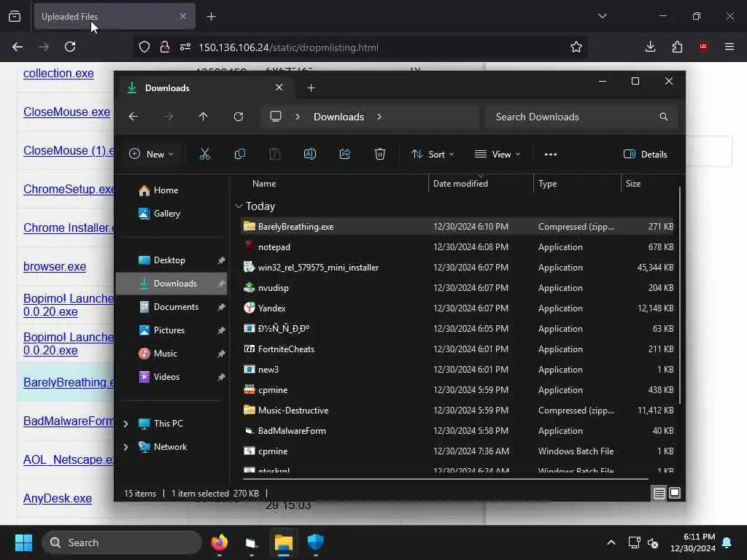Reload the Firefox page
Viewport: 747px width, 560px height.
(x=70, y=47)
